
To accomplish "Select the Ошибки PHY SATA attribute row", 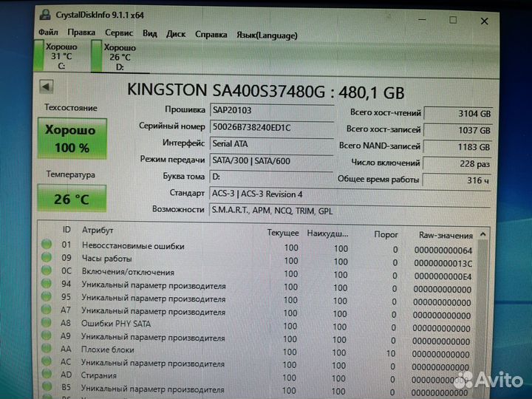I will coord(257,325).
